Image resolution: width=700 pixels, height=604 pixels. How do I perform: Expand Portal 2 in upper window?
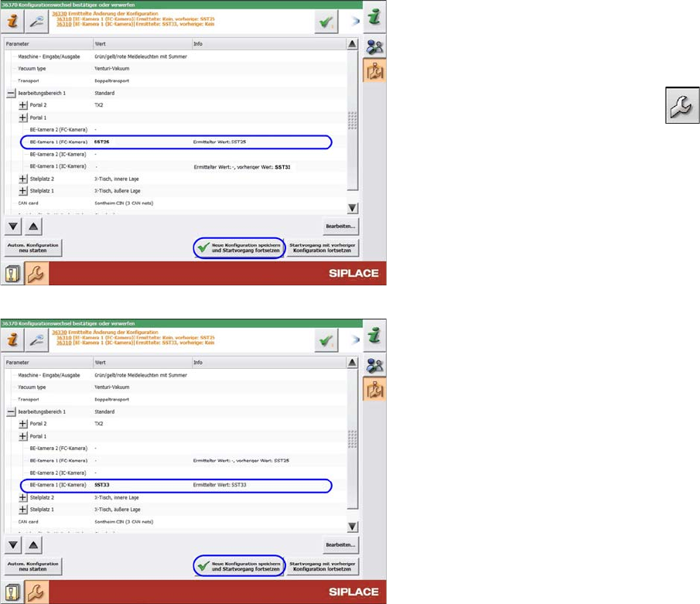click(x=23, y=105)
